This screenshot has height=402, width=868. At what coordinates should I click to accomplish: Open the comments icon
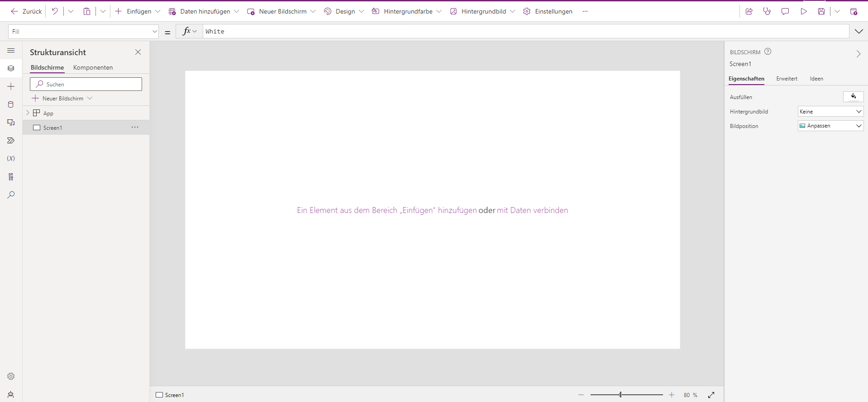coord(785,11)
